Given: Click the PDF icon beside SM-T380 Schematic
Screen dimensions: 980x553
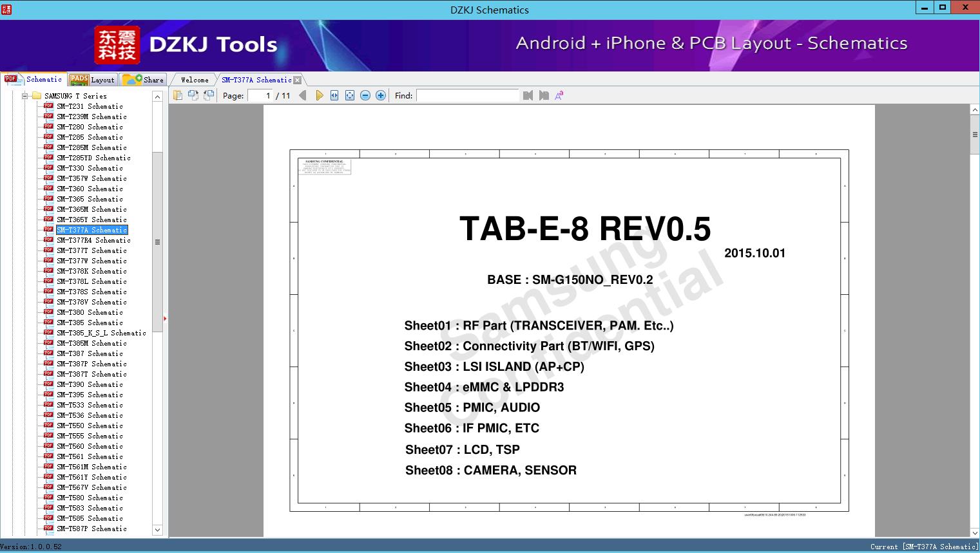Looking at the screenshot, I should 48,312.
